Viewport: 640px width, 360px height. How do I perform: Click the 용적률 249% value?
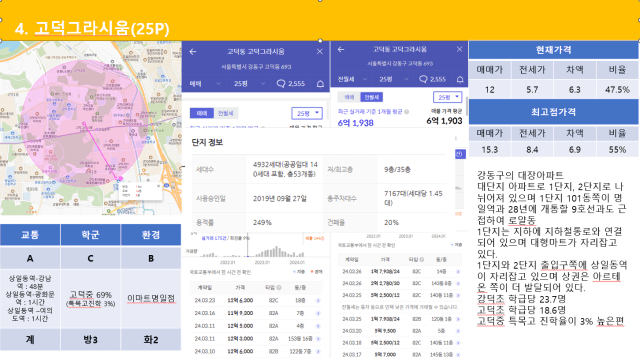(x=262, y=222)
